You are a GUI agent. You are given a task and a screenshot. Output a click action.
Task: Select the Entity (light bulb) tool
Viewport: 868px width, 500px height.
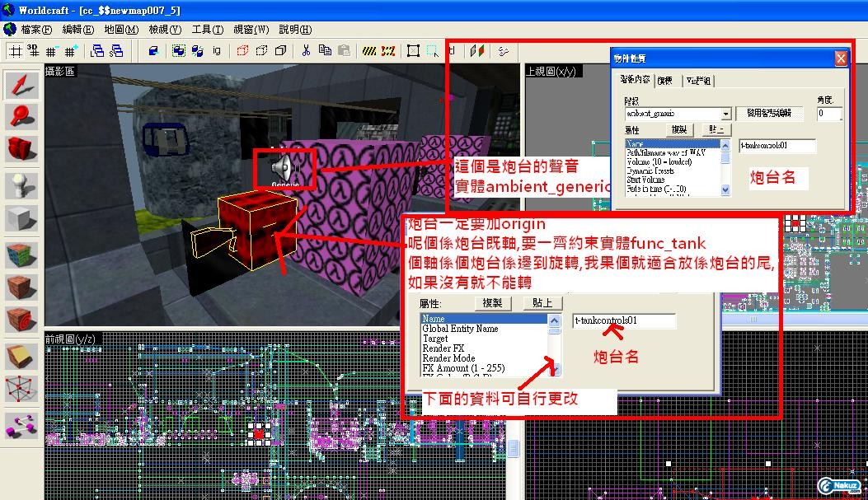[x=21, y=185]
